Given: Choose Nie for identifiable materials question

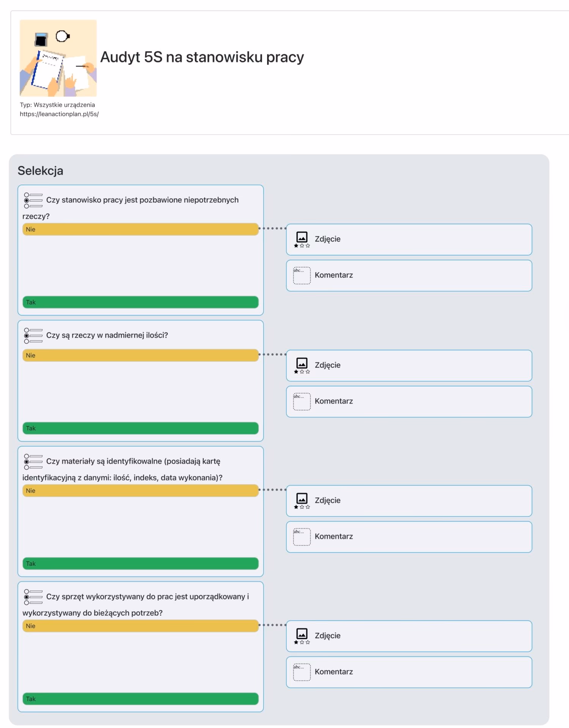Looking at the screenshot, I should 140,491.
